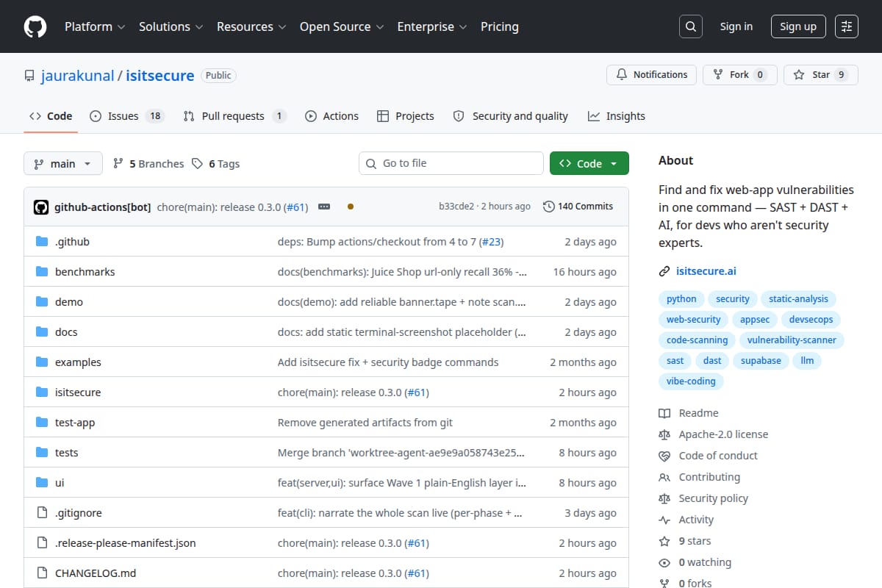The image size is (882, 588).
Task: Select the vibe-coding topic tag
Action: point(691,381)
